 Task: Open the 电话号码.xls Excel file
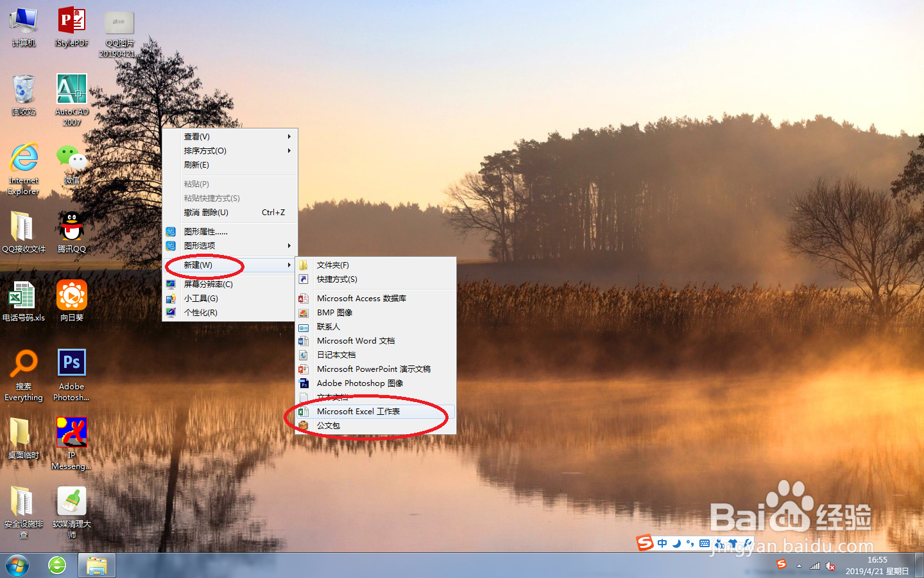tap(24, 295)
